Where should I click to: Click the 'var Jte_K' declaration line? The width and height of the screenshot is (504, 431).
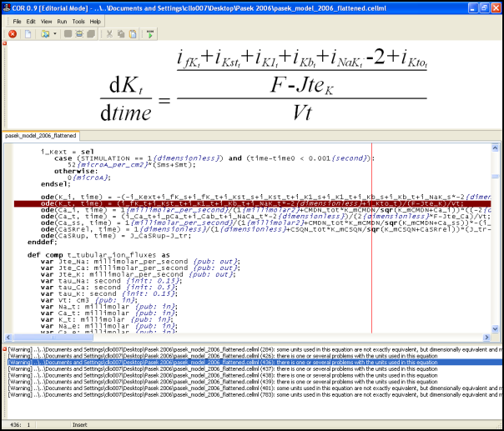[139, 274]
